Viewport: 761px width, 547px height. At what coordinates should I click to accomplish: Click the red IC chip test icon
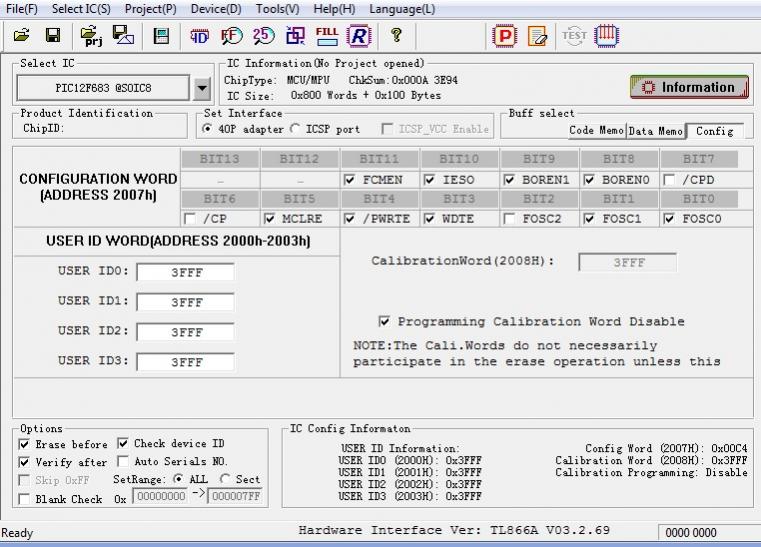coord(607,36)
